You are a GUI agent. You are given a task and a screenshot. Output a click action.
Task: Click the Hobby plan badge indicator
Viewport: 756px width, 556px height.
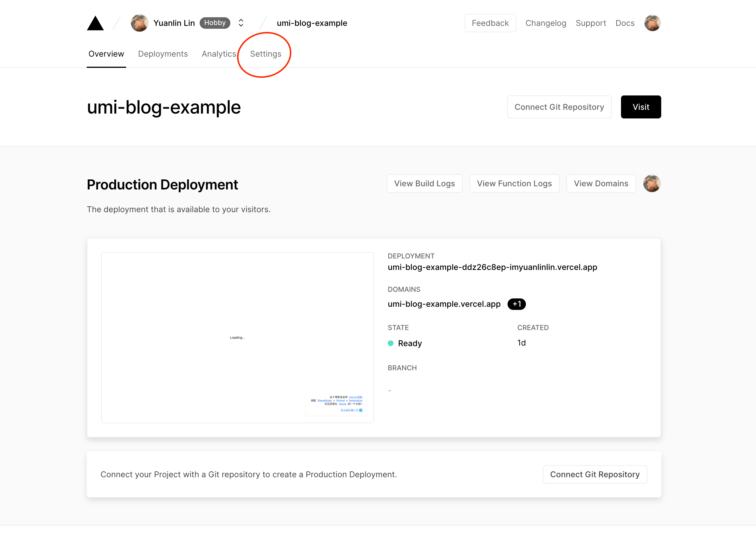coord(215,23)
